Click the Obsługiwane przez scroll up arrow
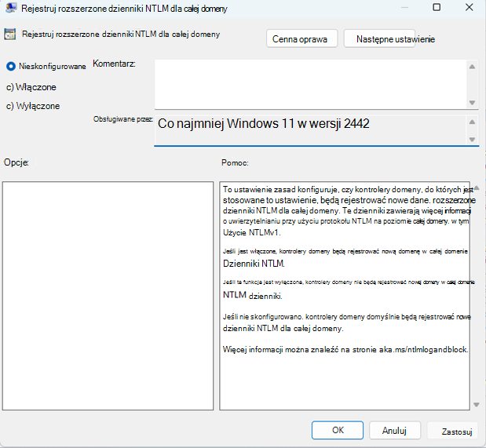 [x=472, y=122]
